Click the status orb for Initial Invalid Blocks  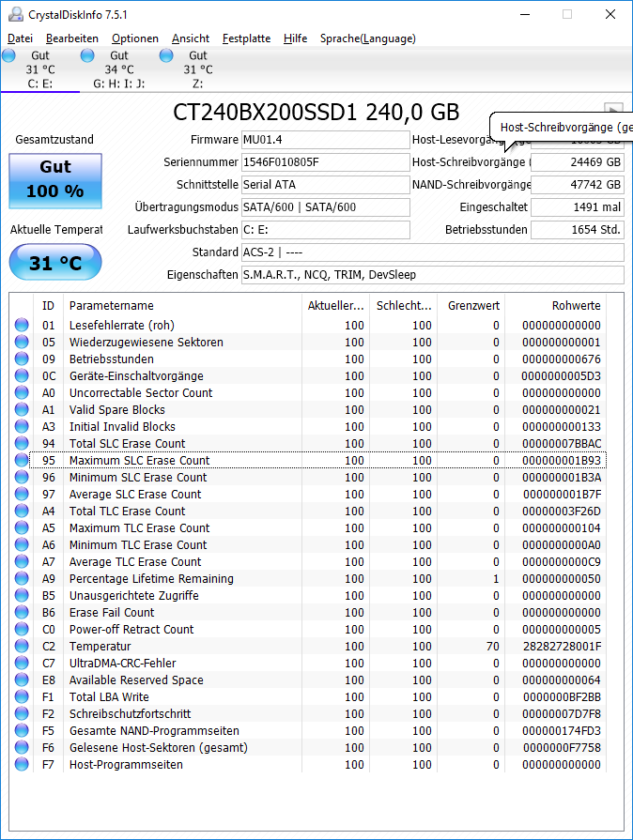(22, 426)
